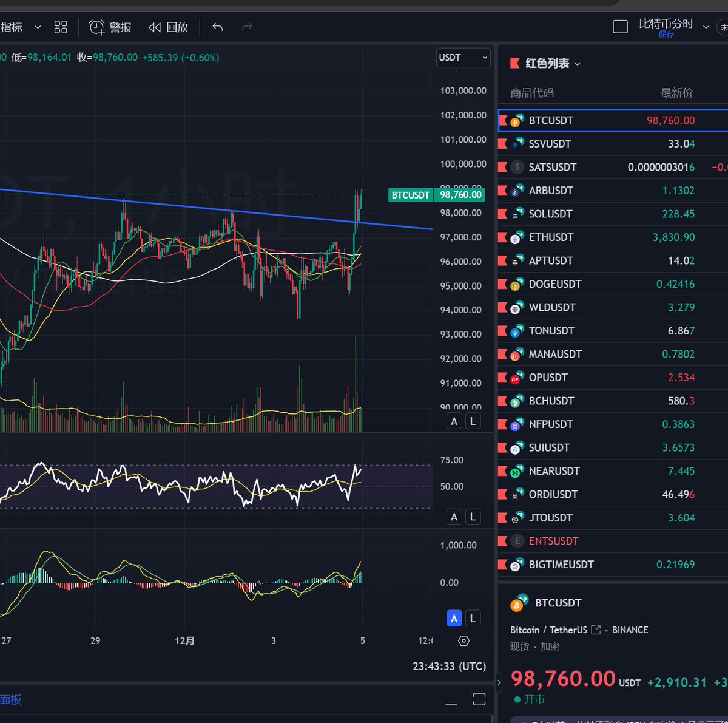Toggle red flag on DOGEUSDT row
The image size is (728, 723).
(x=502, y=284)
